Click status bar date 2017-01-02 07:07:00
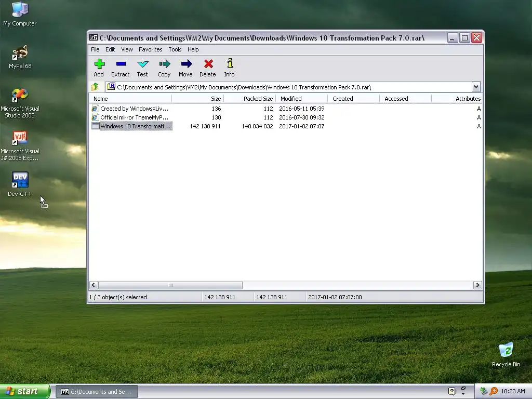 (335, 297)
